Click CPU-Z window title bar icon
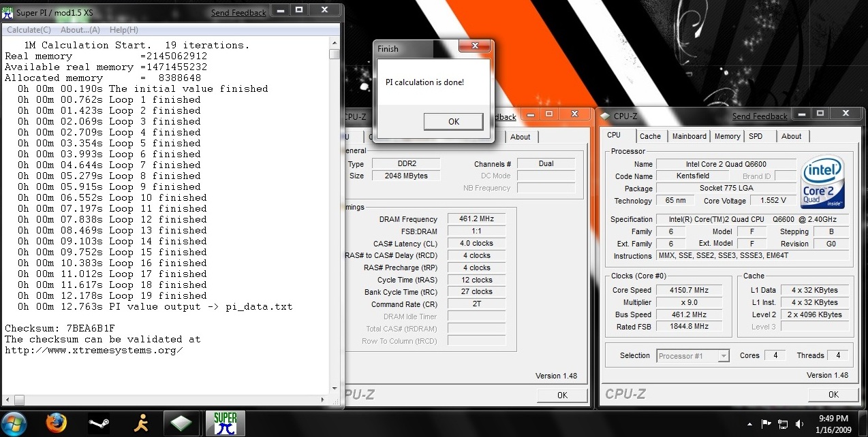This screenshot has width=868, height=437. (x=606, y=116)
